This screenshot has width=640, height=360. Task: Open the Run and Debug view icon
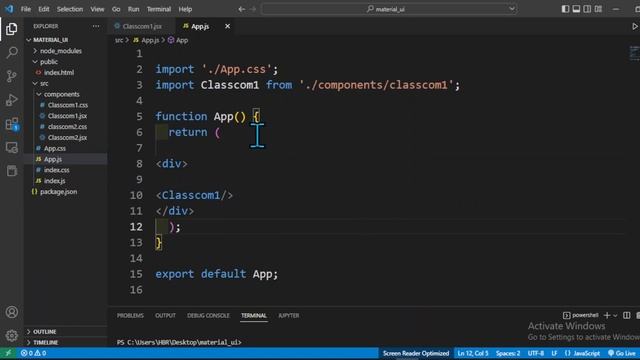[11, 100]
